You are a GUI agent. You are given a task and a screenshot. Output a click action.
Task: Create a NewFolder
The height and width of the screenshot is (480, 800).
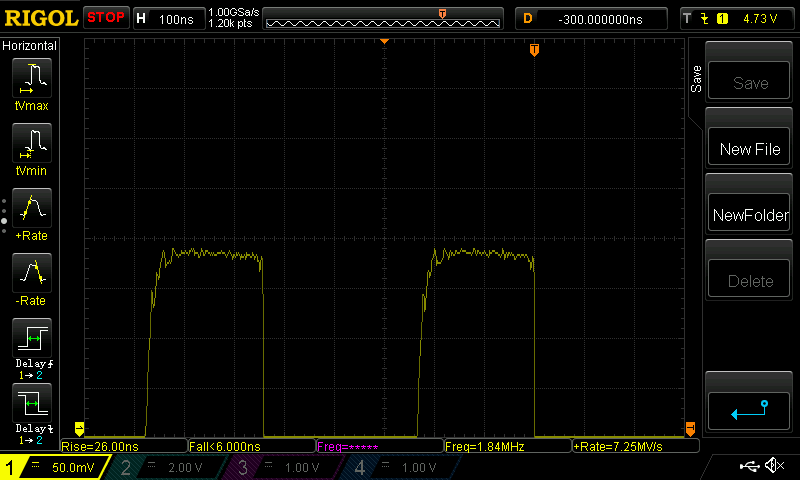click(x=749, y=214)
